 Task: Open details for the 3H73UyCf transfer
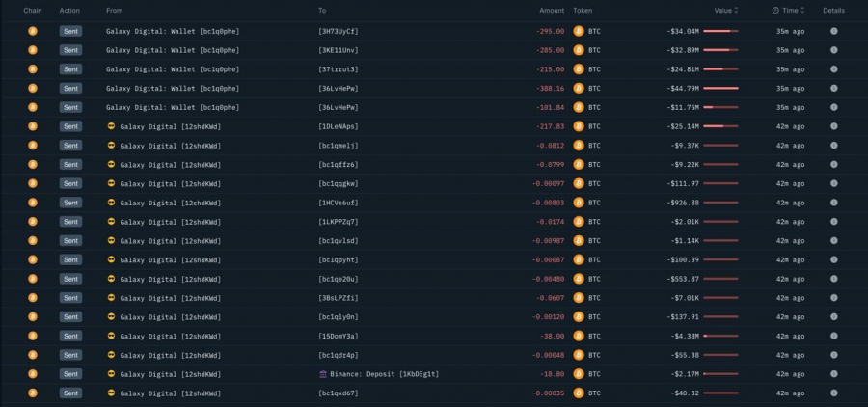coord(833,31)
